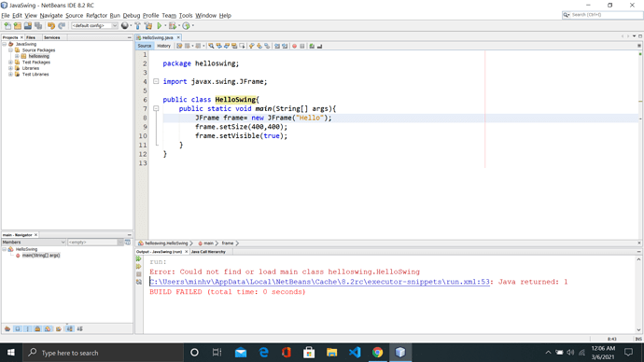Click the New Project toolbar icon
Screen dimensions: 644x362
pos(18,26)
